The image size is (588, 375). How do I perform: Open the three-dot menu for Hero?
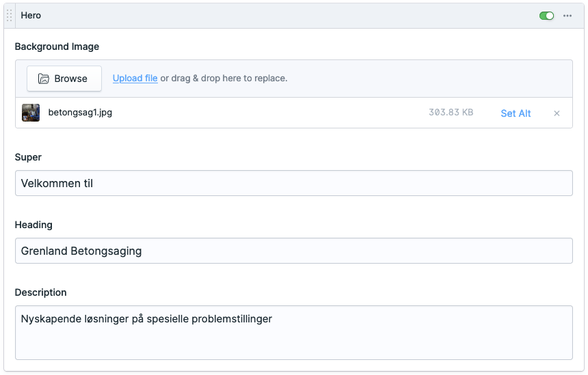[x=567, y=16]
